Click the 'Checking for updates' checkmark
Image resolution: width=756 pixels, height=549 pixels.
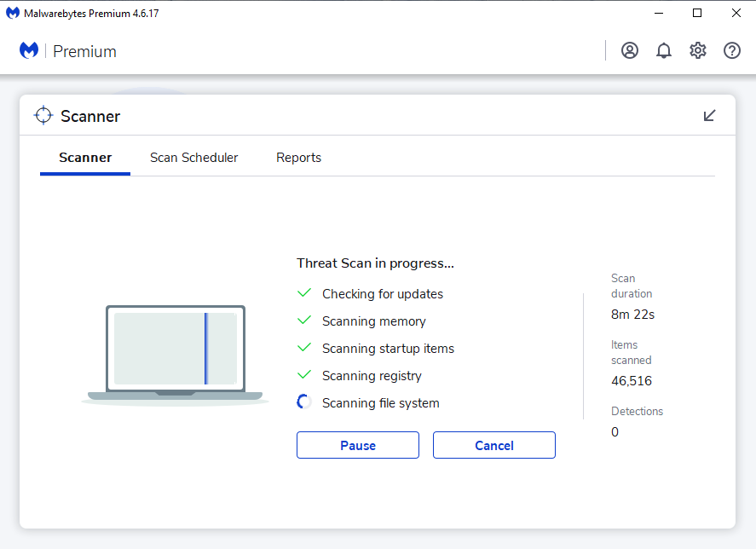tap(304, 293)
